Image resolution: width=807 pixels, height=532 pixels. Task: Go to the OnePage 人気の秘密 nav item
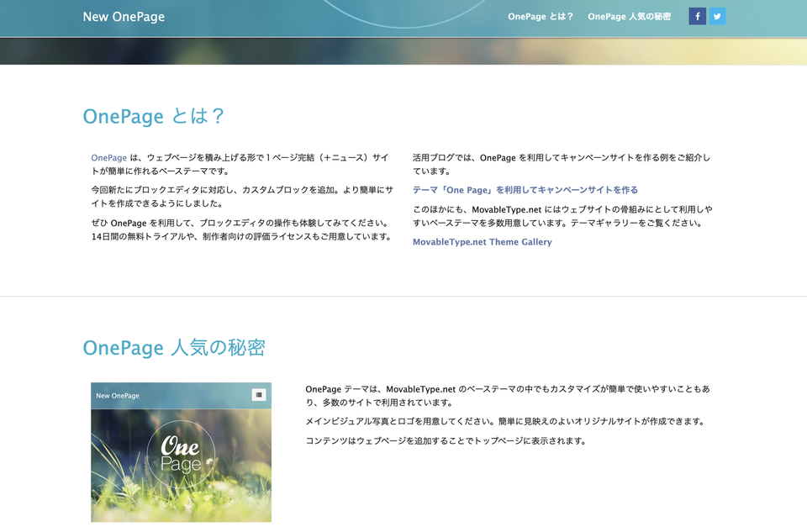(x=629, y=17)
